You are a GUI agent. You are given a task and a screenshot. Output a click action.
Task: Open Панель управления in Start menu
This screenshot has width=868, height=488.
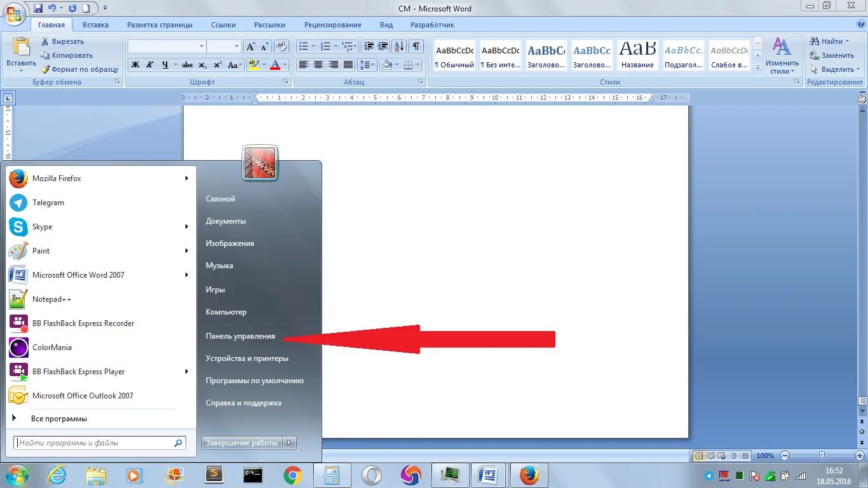coord(240,336)
